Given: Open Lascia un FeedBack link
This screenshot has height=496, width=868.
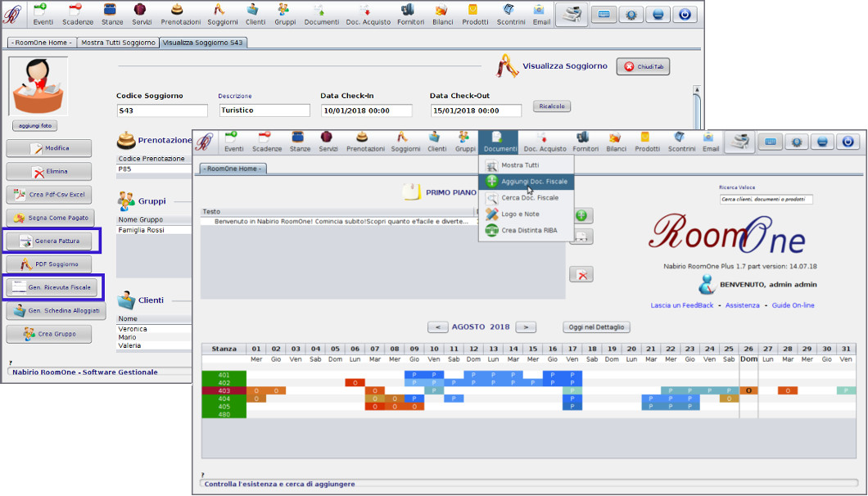Looking at the screenshot, I should (682, 305).
